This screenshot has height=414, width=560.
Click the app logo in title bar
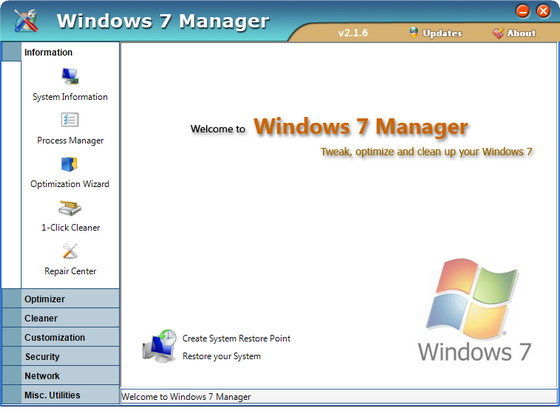click(x=26, y=20)
